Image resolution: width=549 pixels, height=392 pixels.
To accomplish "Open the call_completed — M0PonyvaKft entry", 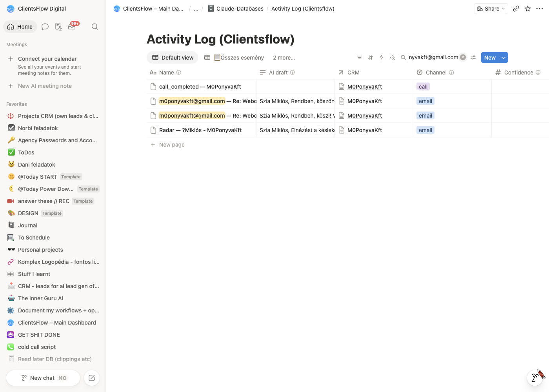I will point(200,87).
